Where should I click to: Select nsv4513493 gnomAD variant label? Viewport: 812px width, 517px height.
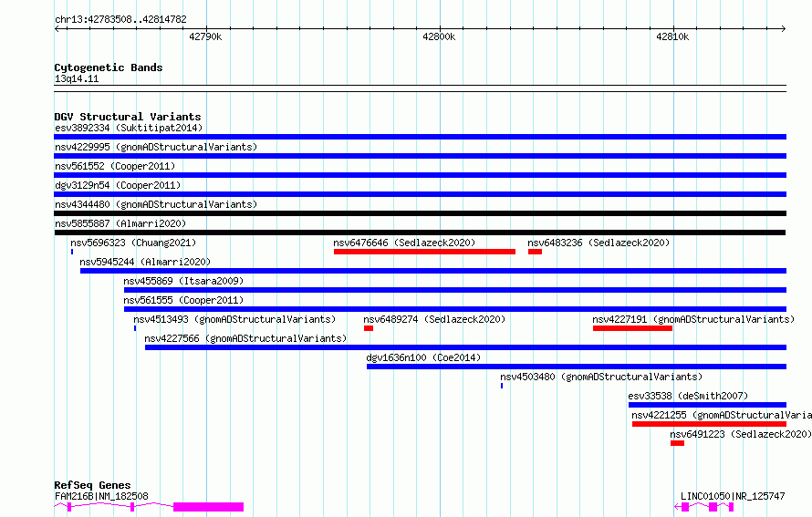point(234,319)
